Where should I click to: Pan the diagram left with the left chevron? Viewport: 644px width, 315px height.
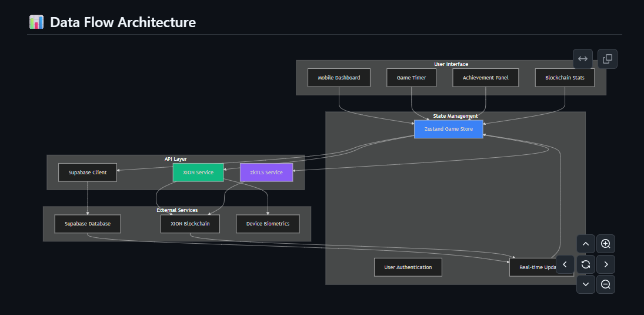tap(565, 264)
